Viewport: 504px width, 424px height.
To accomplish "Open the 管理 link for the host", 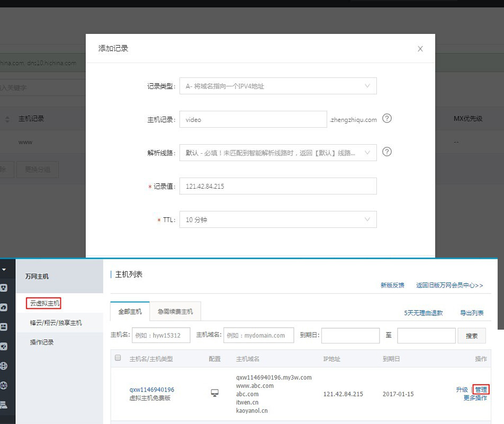I will pos(481,389).
